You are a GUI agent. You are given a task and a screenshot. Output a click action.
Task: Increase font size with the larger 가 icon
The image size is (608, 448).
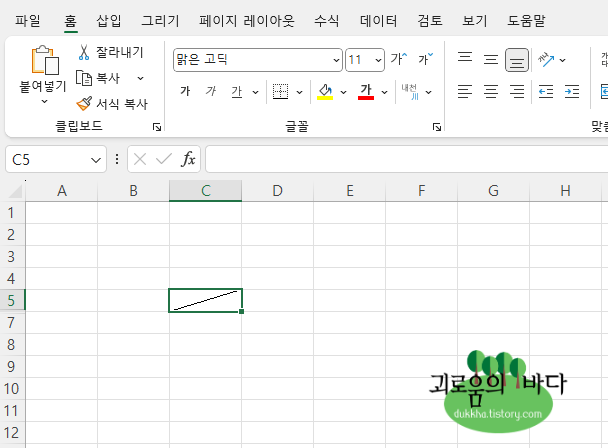(399, 59)
